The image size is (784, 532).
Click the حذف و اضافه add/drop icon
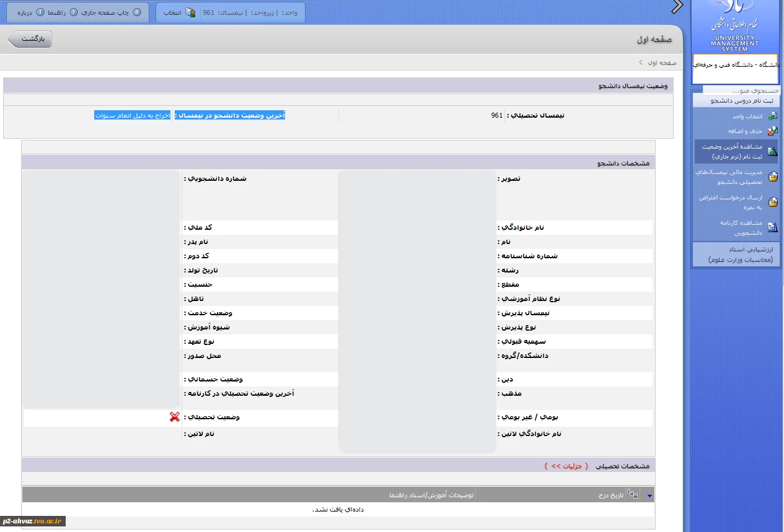(772, 131)
